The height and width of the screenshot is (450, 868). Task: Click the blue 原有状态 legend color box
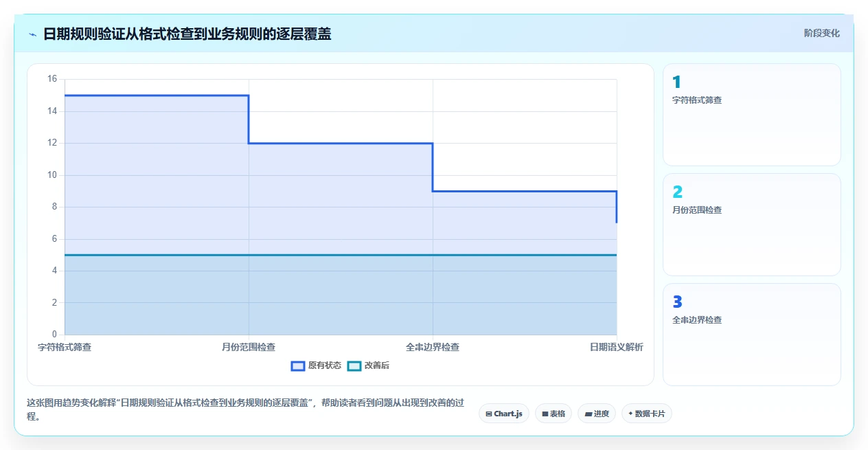[298, 365]
